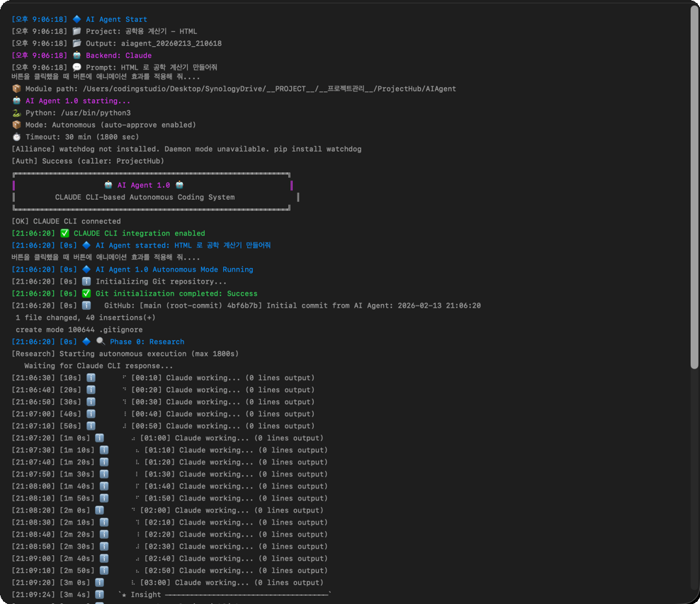Click the green checkmark beside CLAUDE CLI integration enabled
700x604 pixels.
pyautogui.click(x=64, y=233)
